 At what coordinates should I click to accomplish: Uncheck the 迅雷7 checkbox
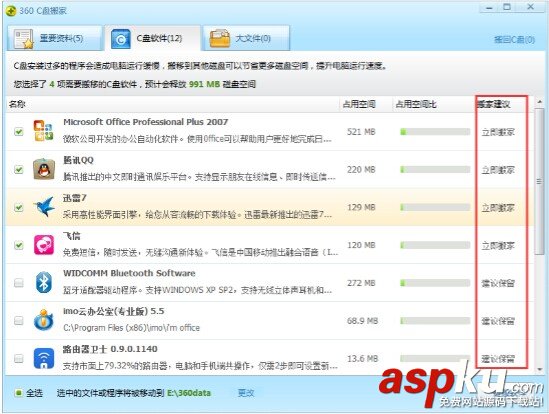coord(19,207)
